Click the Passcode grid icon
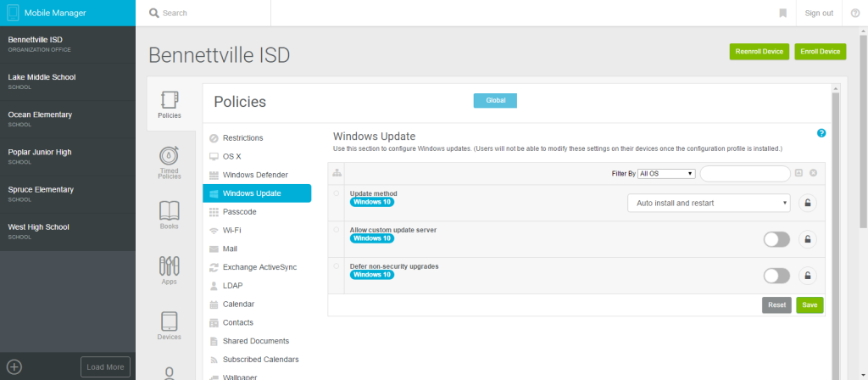This screenshot has width=868, height=380. click(214, 211)
